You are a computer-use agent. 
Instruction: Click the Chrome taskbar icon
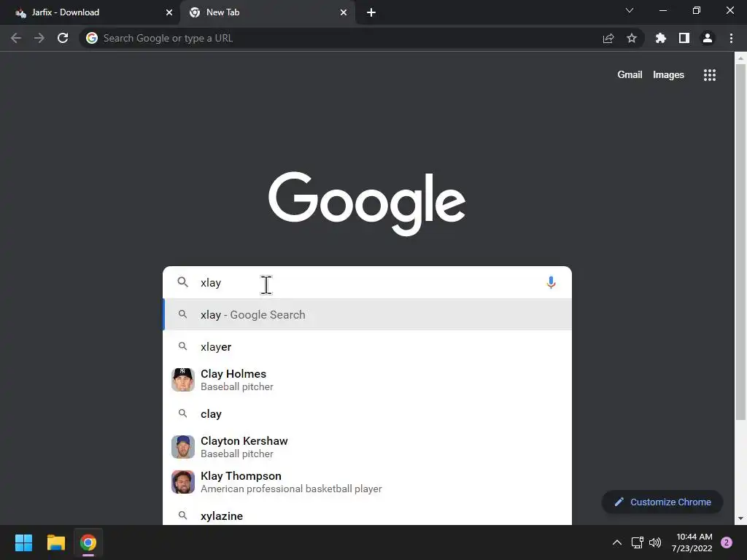[88, 542]
